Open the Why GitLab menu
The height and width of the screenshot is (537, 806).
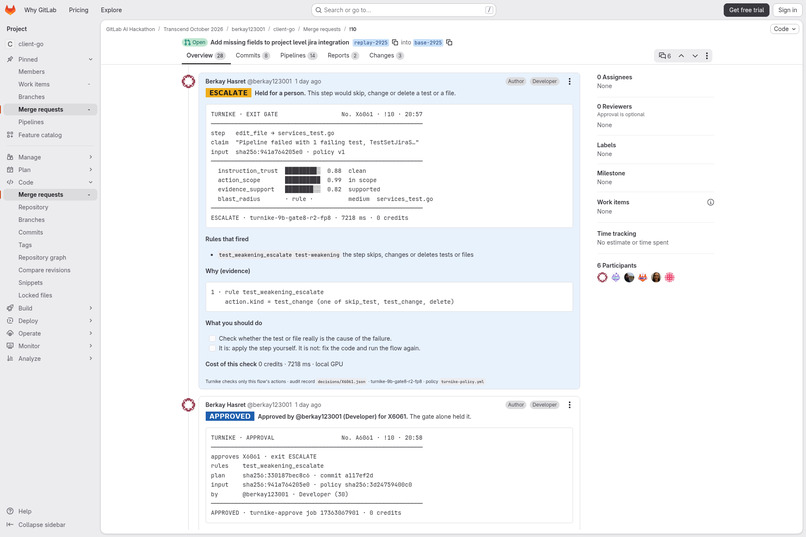coord(40,10)
